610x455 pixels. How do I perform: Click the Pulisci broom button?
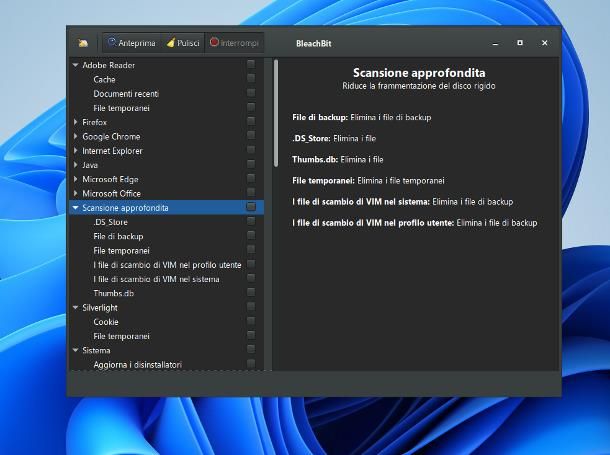[183, 43]
